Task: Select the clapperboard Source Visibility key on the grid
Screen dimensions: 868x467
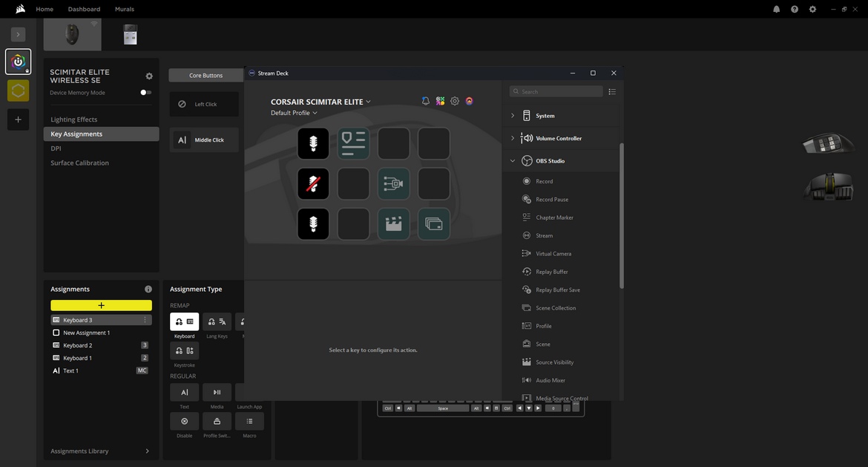Action: point(394,223)
